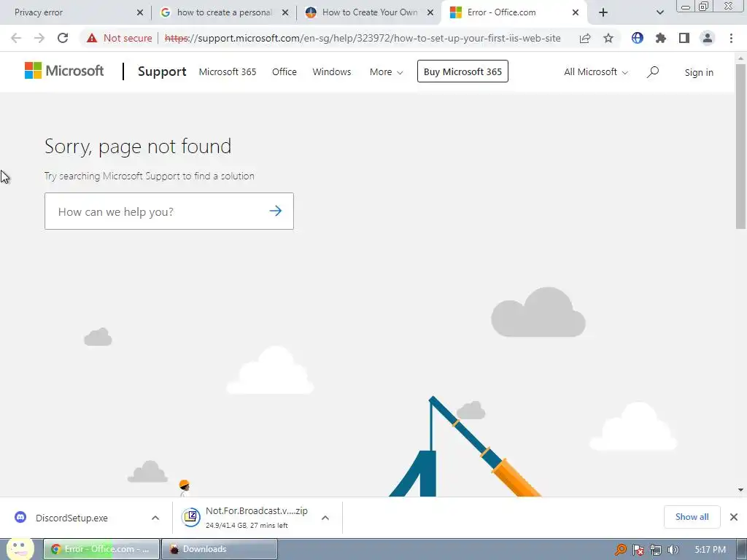
Task: Click the Microsoft logo
Action: tap(64, 71)
